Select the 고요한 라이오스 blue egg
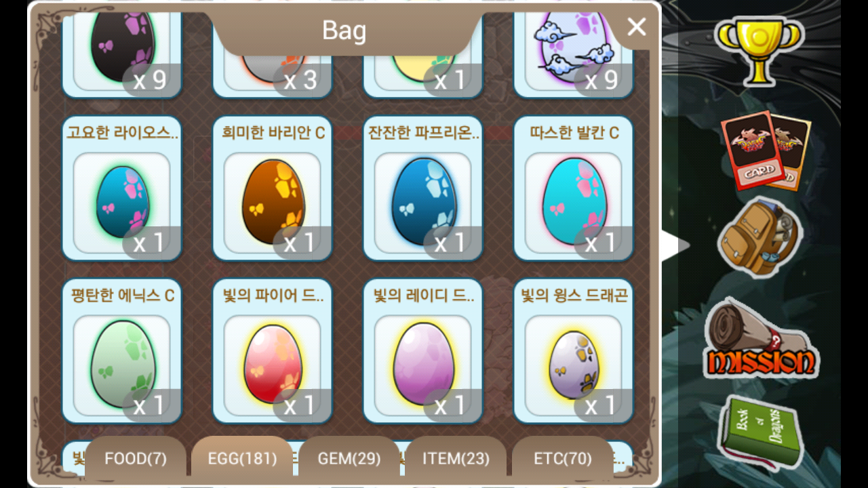This screenshot has width=868, height=488. point(122,188)
